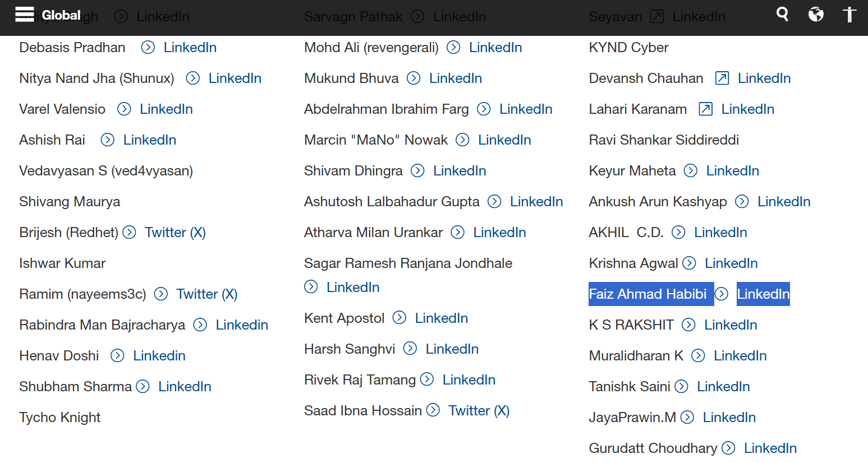Screen dimensions: 868x463
Task: Open Varel Valensio's LinkedIn link
Action: click(x=166, y=109)
